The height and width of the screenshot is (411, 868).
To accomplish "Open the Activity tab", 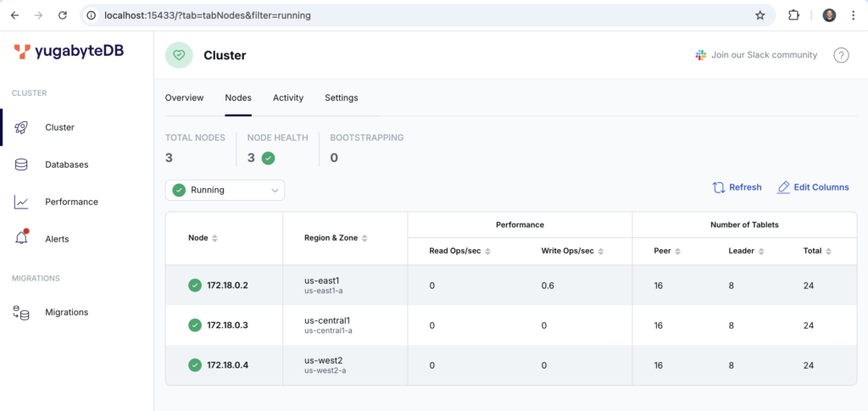I will coord(288,97).
